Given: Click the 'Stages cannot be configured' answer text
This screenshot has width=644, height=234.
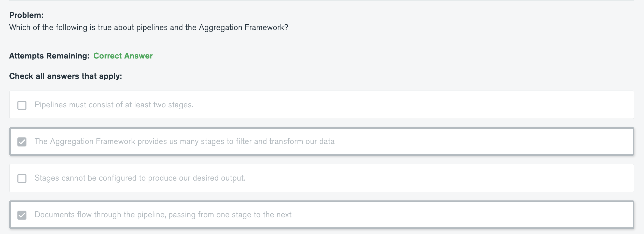Looking at the screenshot, I should (x=140, y=178).
